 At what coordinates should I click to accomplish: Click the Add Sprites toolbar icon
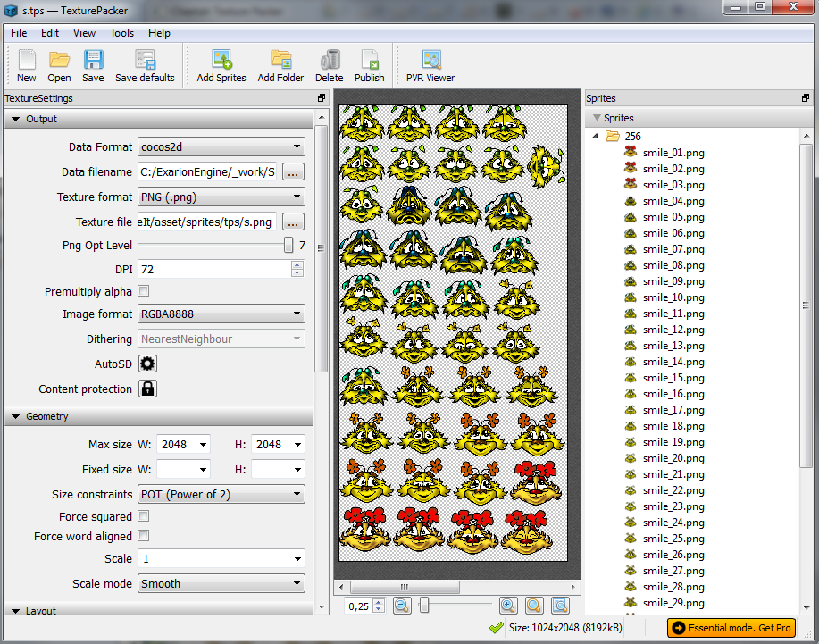pyautogui.click(x=221, y=63)
